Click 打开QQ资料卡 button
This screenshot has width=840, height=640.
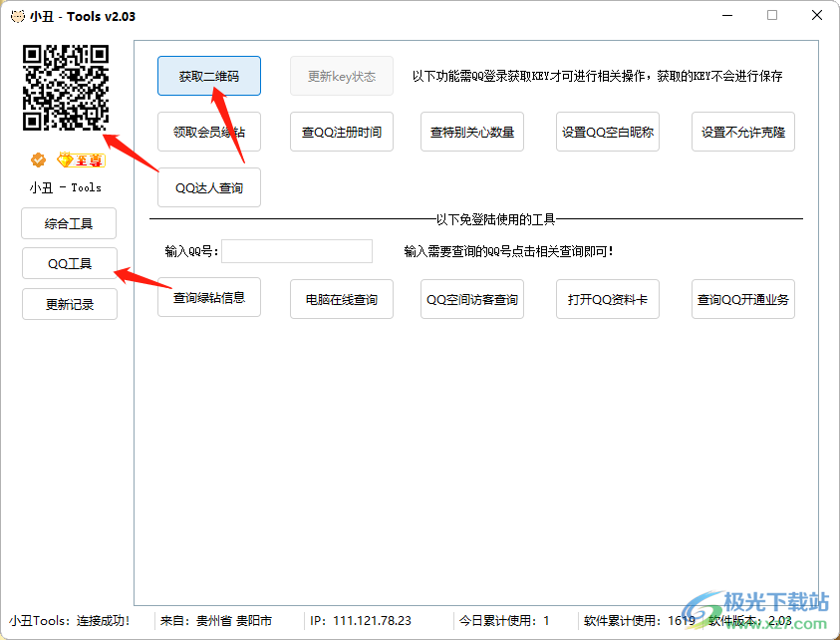(x=608, y=299)
